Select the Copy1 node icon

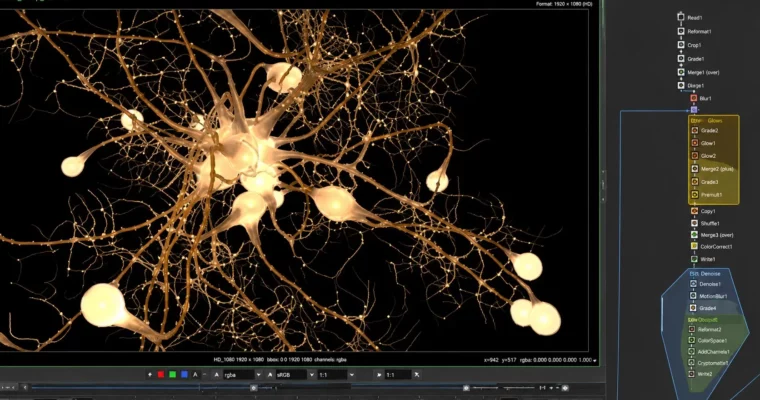pos(694,211)
